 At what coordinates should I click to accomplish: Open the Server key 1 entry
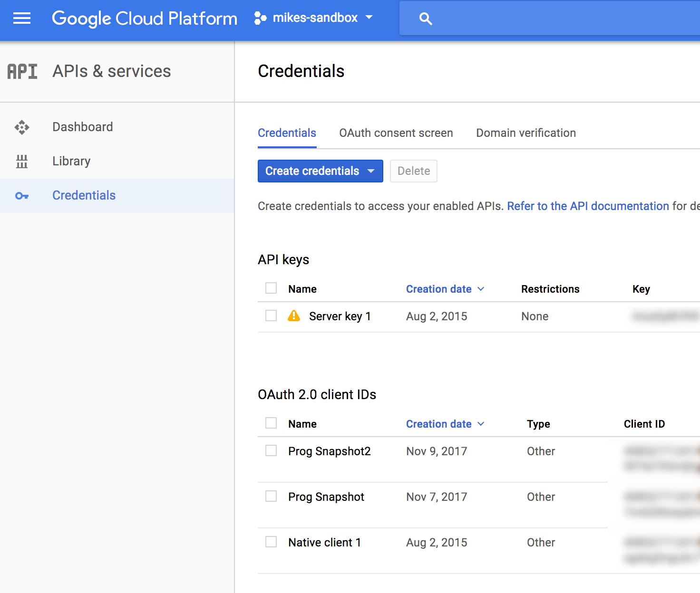pos(340,316)
